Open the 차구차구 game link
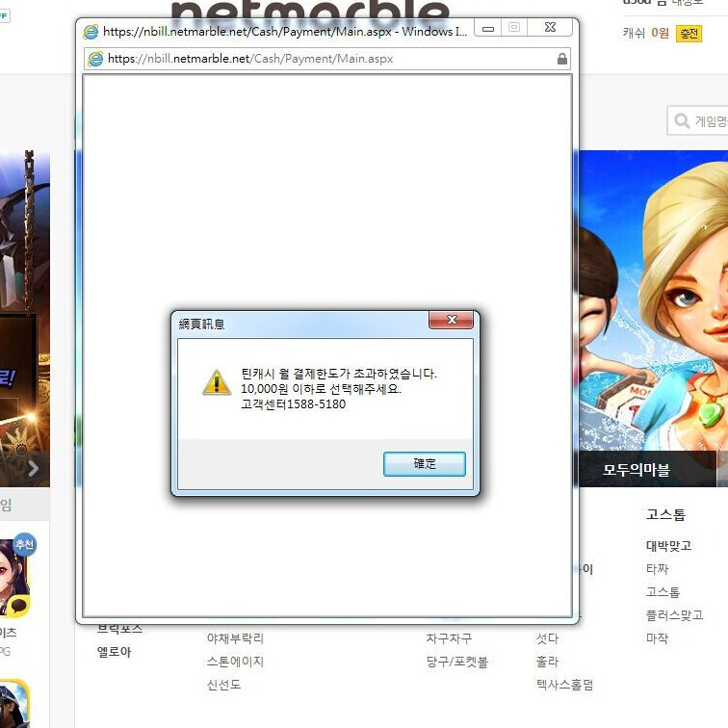Screen dimensions: 728x728 (x=449, y=638)
